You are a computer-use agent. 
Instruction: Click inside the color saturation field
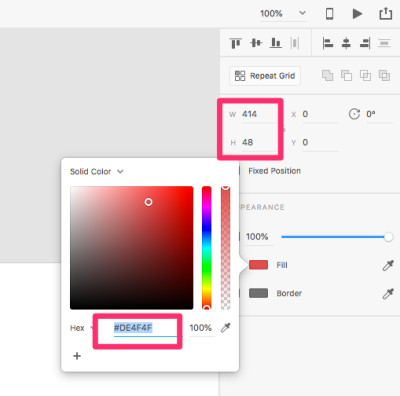[132, 248]
